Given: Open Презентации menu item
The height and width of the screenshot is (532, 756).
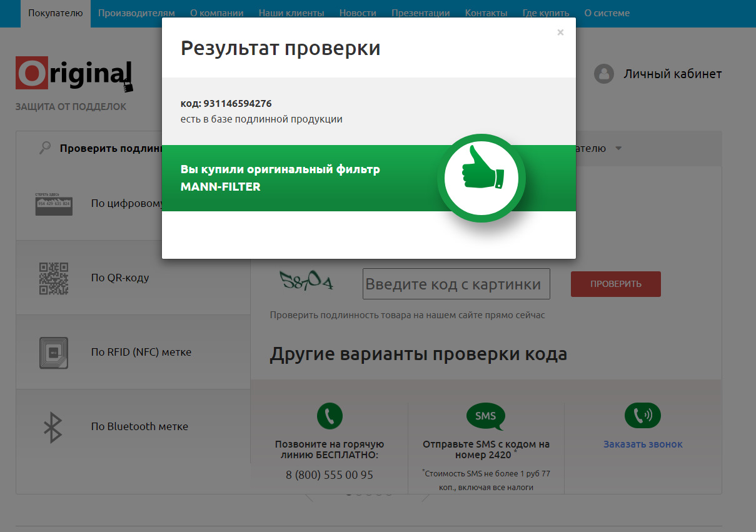Looking at the screenshot, I should click(421, 13).
